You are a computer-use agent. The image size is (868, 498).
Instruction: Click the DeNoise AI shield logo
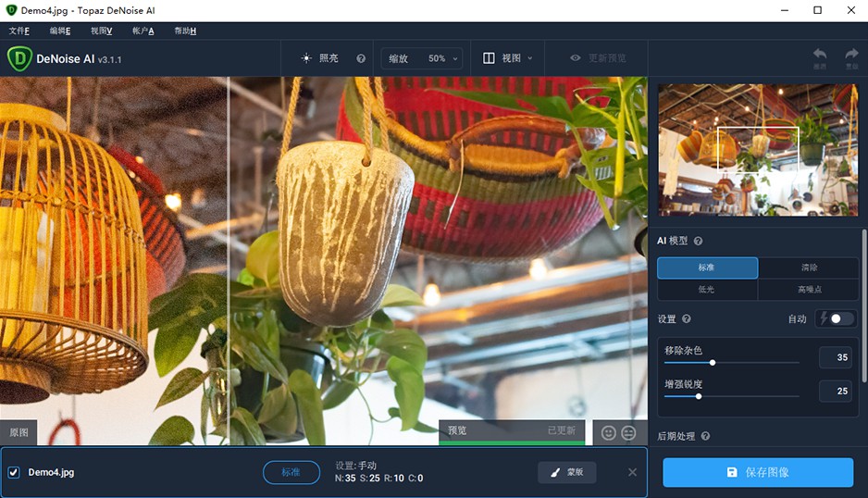point(19,58)
